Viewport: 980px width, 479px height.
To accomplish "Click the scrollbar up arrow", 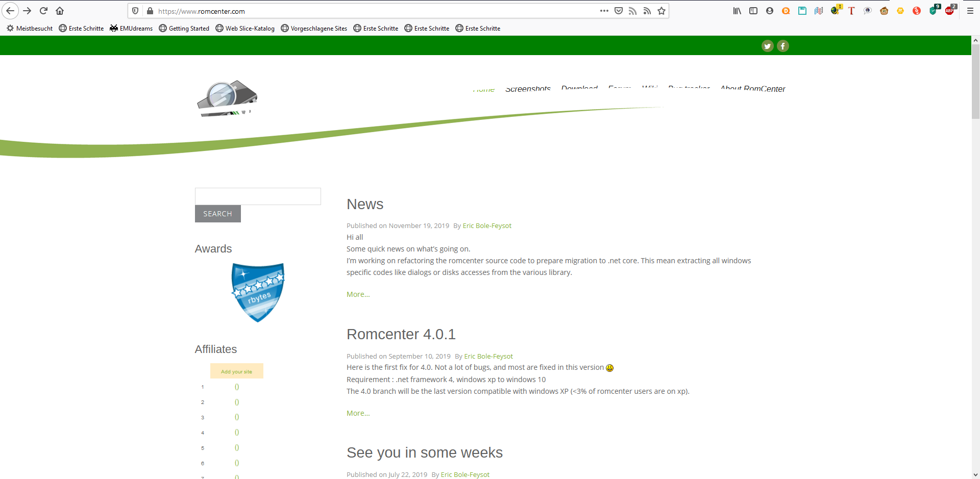I will (975, 40).
